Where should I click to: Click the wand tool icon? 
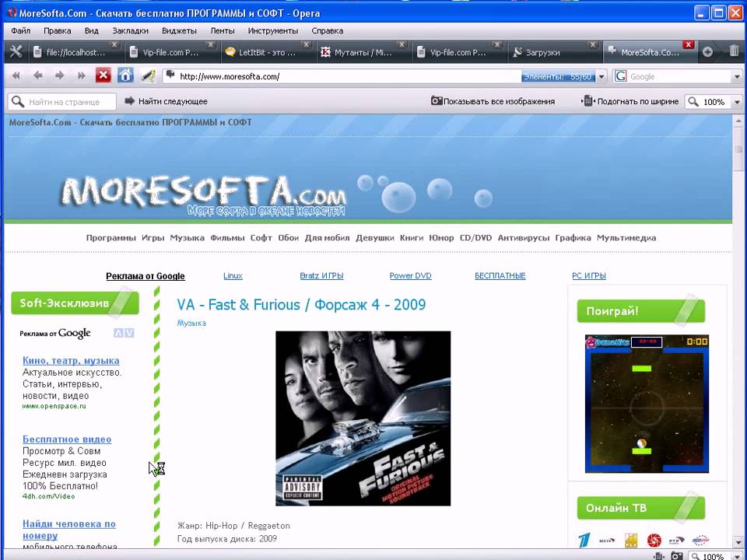click(148, 75)
